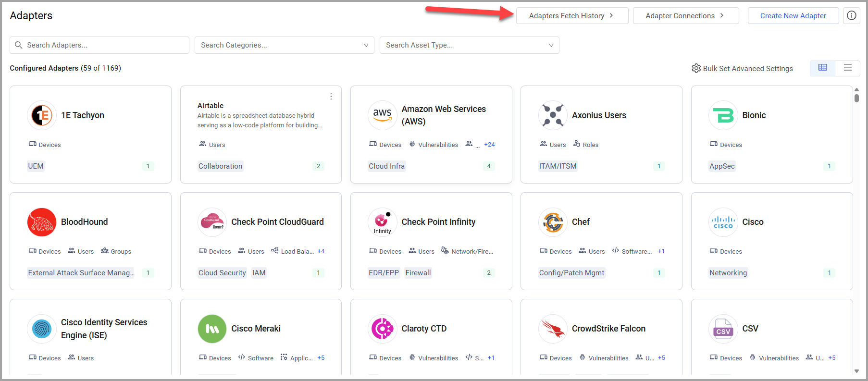The height and width of the screenshot is (381, 868).
Task: Open the Airtable card's three-dot menu
Action: [331, 97]
